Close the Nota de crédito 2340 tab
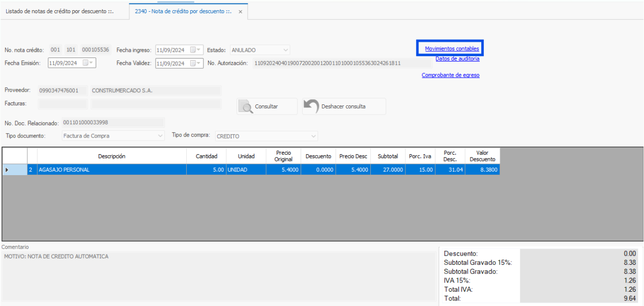This screenshot has height=306, width=644. pyautogui.click(x=241, y=12)
